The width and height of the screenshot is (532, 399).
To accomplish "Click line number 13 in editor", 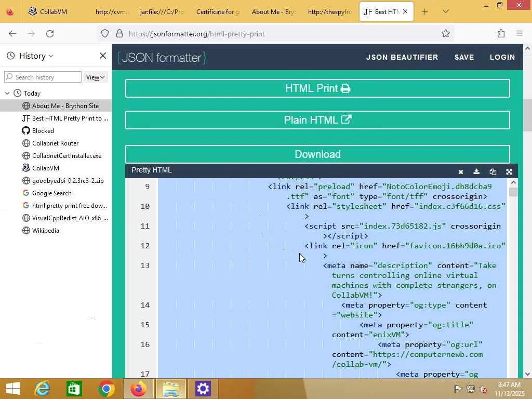I will tap(145, 265).
